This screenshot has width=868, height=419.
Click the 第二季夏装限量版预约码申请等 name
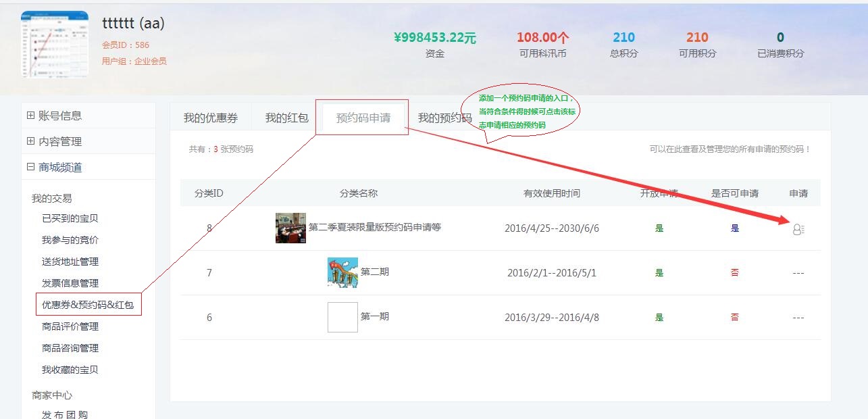pyautogui.click(x=375, y=227)
